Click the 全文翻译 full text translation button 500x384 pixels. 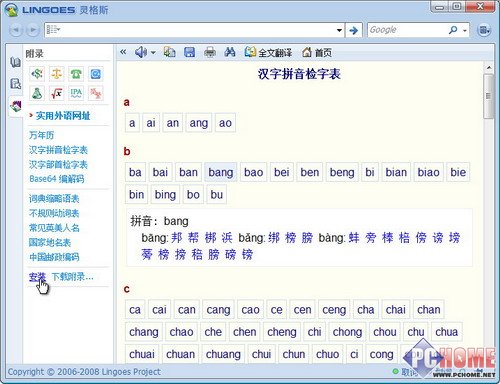(x=268, y=52)
